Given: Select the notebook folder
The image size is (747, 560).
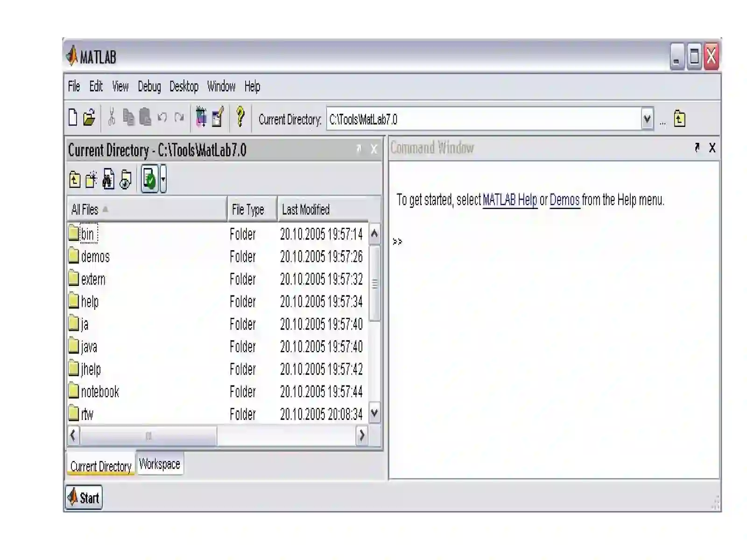Looking at the screenshot, I should pyautogui.click(x=94, y=392).
